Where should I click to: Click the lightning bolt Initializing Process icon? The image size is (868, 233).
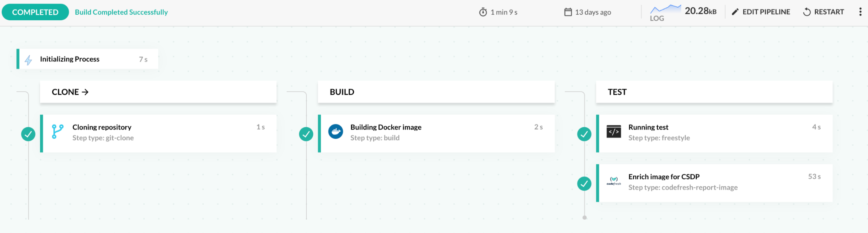pos(28,60)
